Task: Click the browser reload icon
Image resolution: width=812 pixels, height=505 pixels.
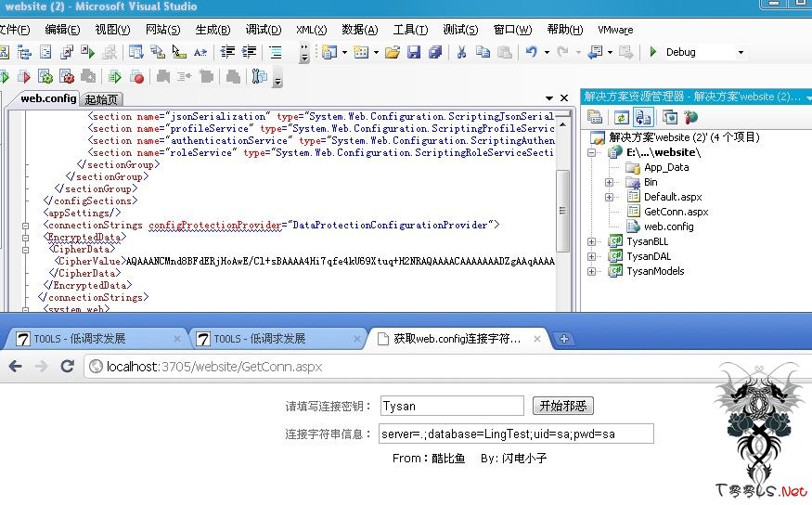Action: (x=67, y=366)
